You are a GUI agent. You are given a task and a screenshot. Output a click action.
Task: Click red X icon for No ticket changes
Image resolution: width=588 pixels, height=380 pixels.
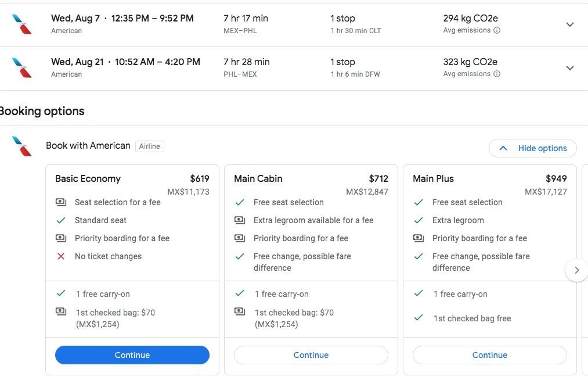(x=61, y=256)
